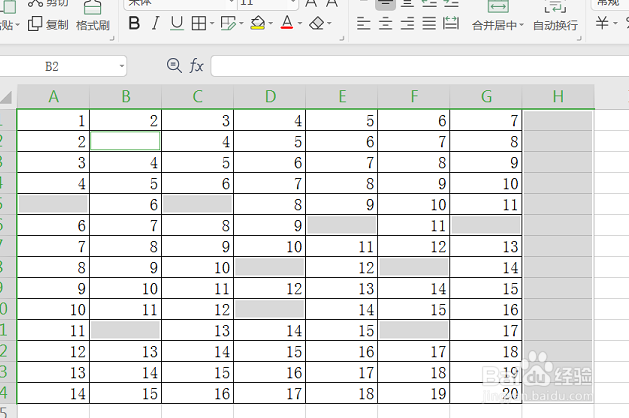This screenshot has height=418, width=629.
Task: Apply the yellow fill color bucket
Action: [258, 23]
